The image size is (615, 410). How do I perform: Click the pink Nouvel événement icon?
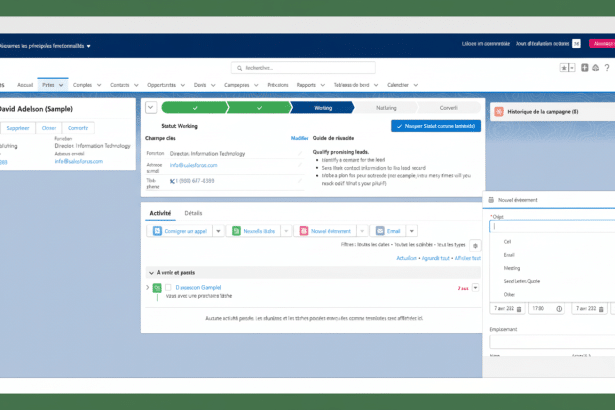304,231
